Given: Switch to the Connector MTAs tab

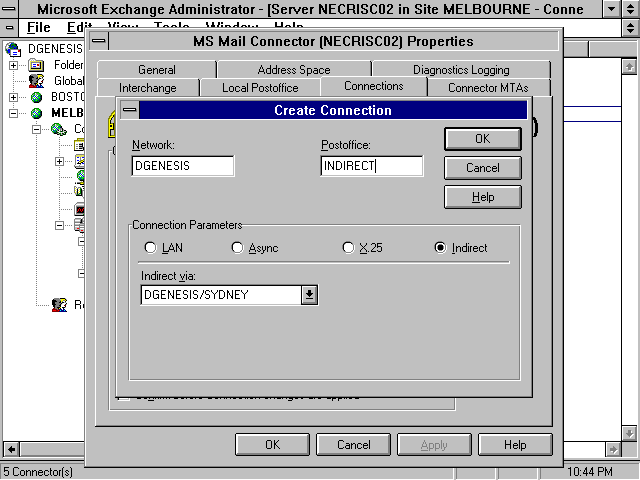Looking at the screenshot, I should point(488,88).
